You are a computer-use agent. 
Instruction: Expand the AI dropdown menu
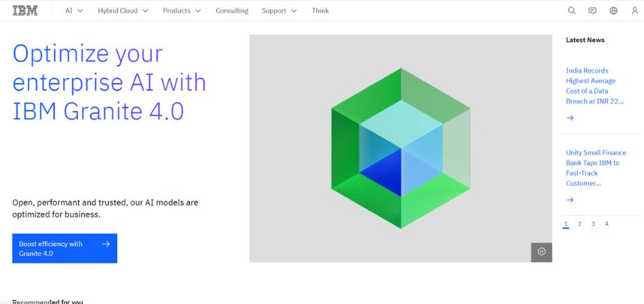coord(74,10)
